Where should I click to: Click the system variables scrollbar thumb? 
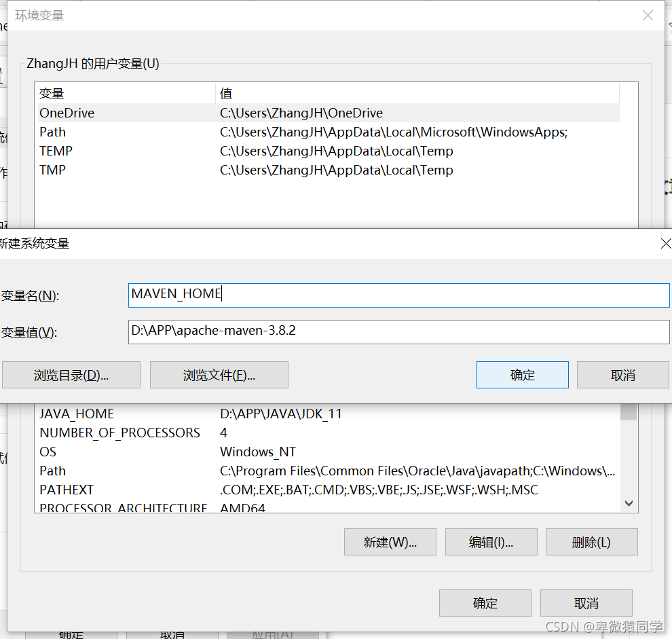click(629, 412)
